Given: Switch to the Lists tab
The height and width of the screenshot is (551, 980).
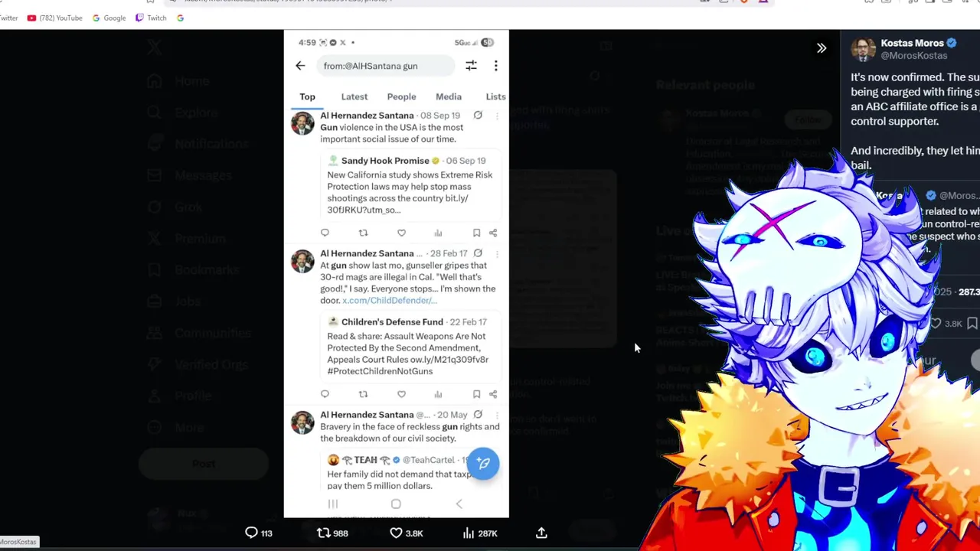Looking at the screenshot, I should [495, 96].
